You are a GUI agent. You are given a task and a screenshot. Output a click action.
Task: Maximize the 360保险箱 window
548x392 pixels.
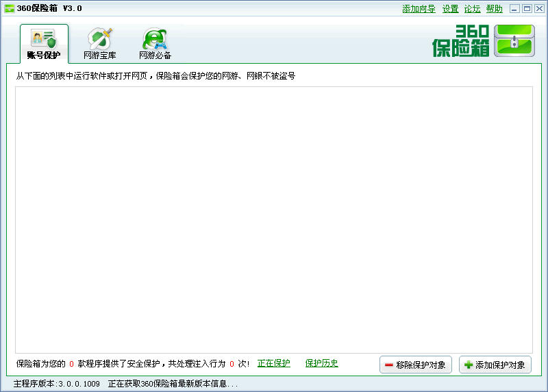coord(527,9)
